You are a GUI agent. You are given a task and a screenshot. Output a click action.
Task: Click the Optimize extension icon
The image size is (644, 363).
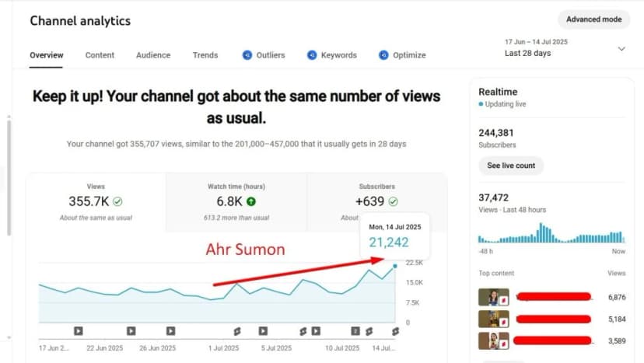point(383,55)
